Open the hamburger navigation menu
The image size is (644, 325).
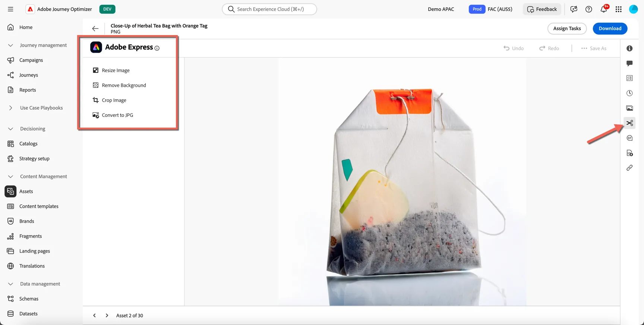[x=10, y=9]
